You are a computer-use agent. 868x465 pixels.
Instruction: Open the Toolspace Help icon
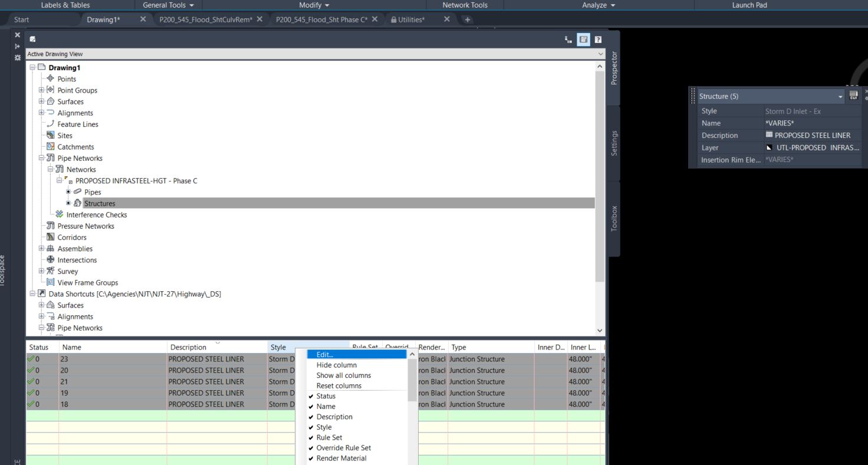(x=598, y=39)
